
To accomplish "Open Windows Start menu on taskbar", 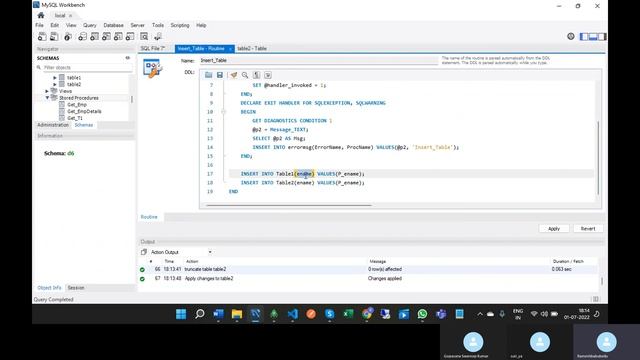I will (181, 314).
